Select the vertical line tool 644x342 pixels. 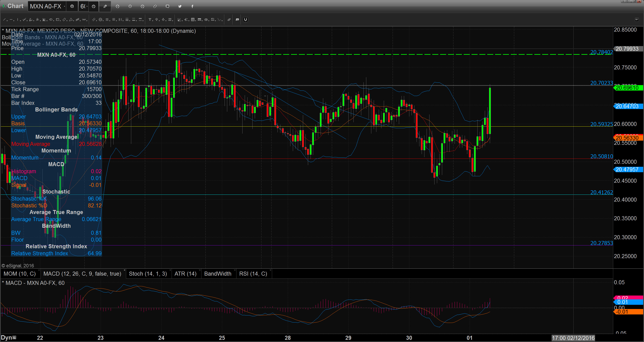tap(18, 20)
